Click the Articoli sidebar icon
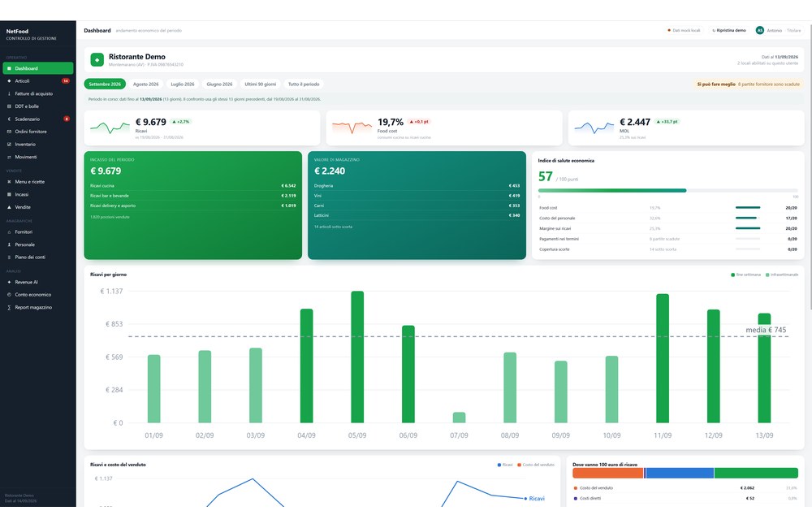The image size is (812, 528). pos(9,81)
